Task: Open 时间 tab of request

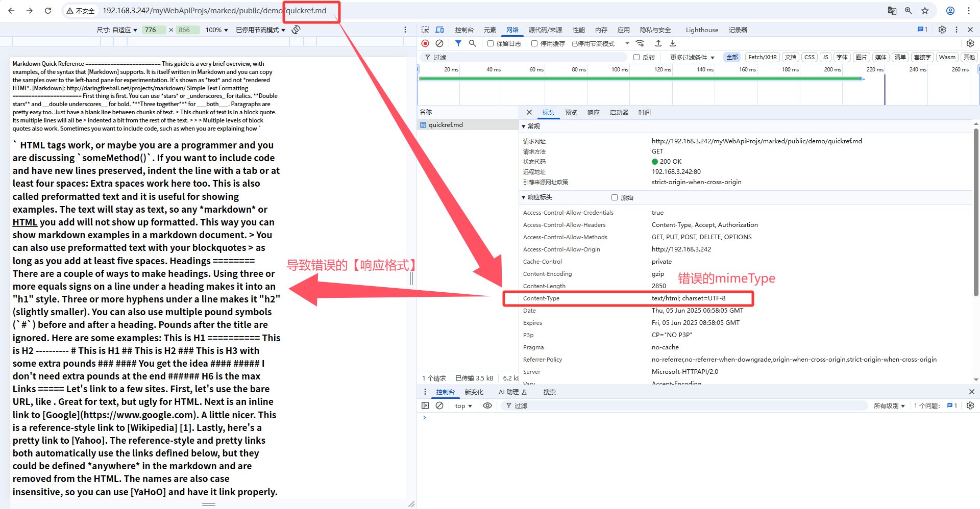Action: 644,112
